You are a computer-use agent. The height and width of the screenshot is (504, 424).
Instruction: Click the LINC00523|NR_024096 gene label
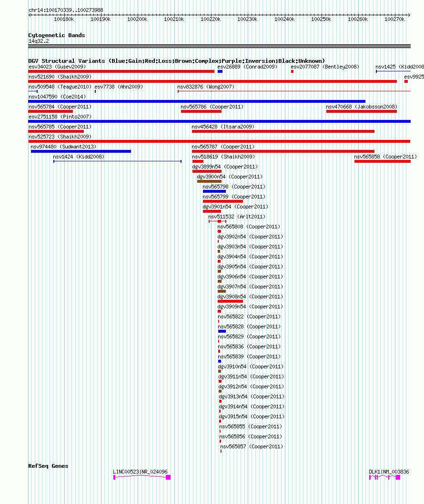[140, 472]
